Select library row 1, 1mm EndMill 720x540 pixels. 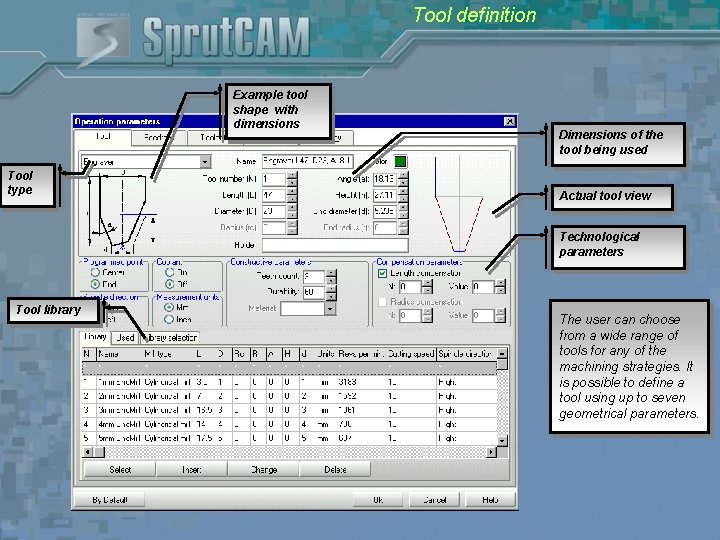pyautogui.click(x=289, y=382)
